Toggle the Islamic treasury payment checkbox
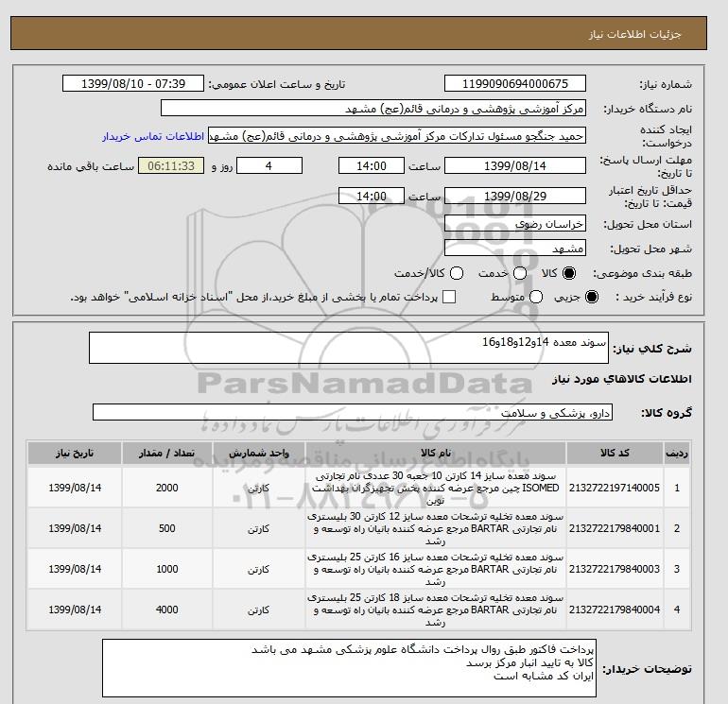This screenshot has width=728, height=704. [449, 297]
